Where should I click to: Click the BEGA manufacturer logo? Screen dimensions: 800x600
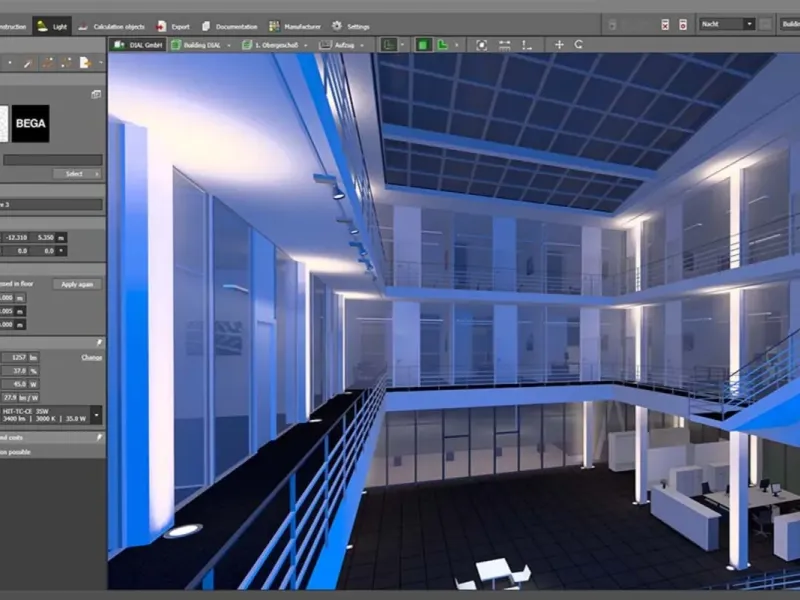31,123
